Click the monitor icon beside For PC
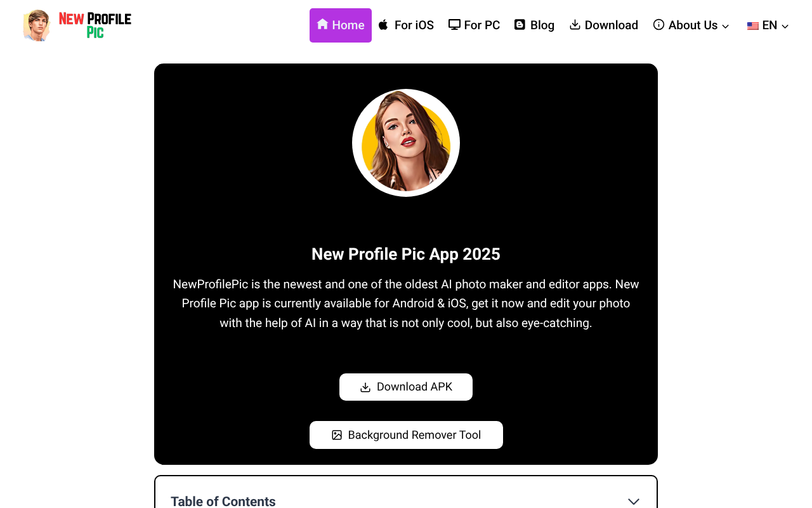Image resolution: width=812 pixels, height=508 pixels. click(454, 24)
